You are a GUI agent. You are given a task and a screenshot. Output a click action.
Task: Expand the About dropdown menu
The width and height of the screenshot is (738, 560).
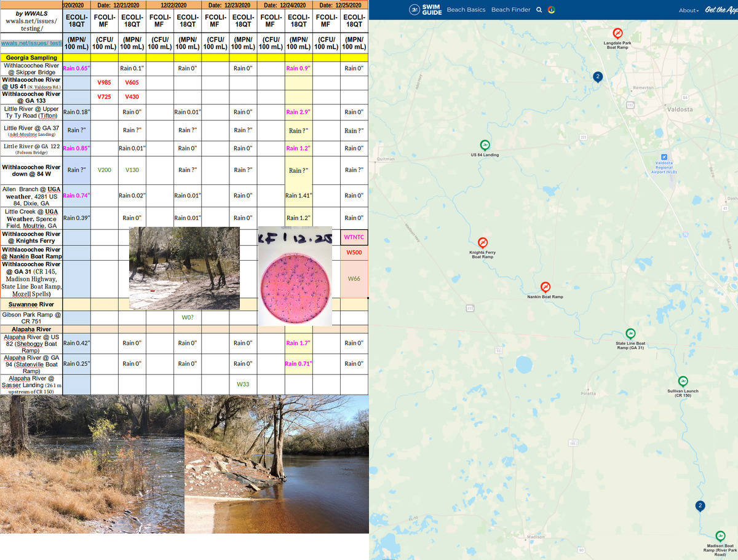pos(688,10)
